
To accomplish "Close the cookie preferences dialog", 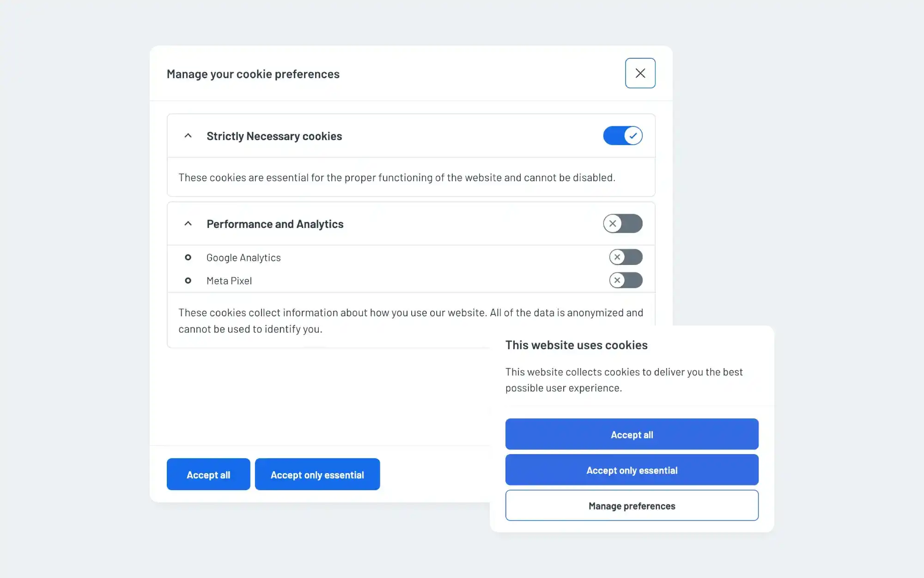I will [640, 73].
